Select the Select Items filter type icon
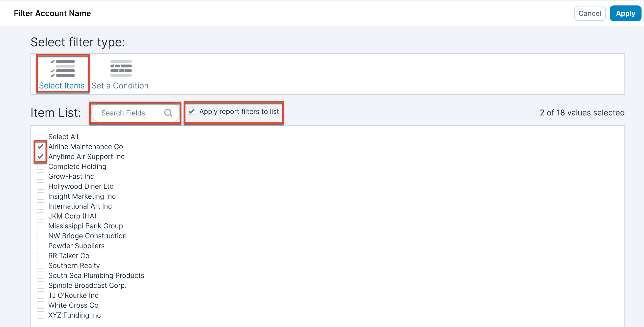The height and width of the screenshot is (327, 644). coord(62,68)
